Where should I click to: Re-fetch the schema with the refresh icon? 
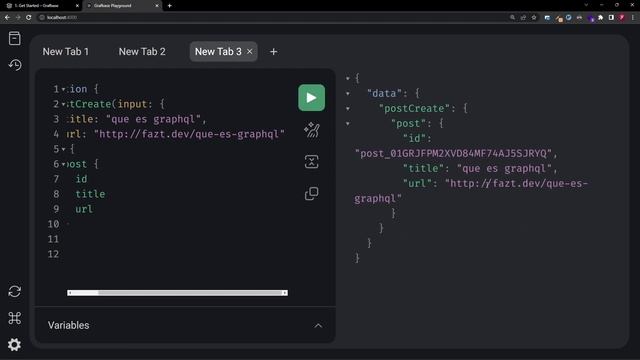(15, 291)
